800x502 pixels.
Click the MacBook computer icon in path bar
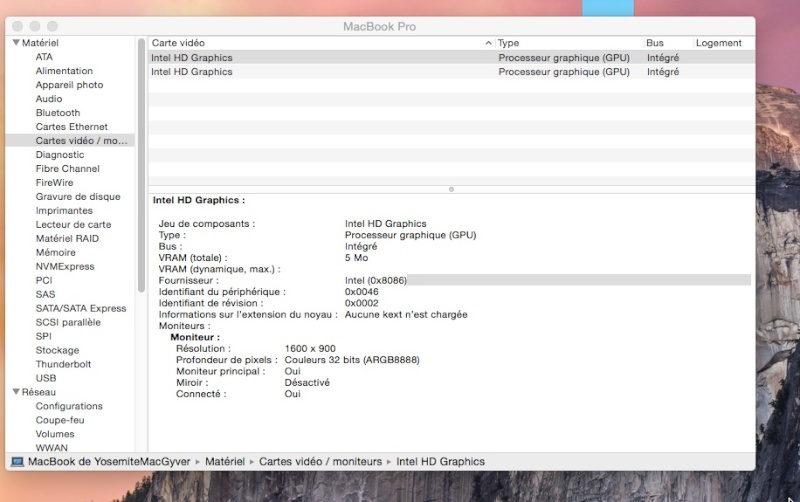[17, 462]
